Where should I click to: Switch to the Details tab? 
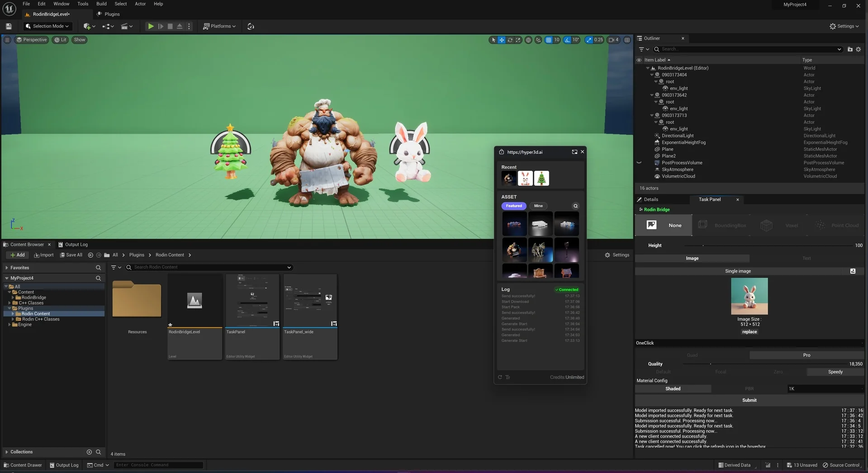click(650, 199)
